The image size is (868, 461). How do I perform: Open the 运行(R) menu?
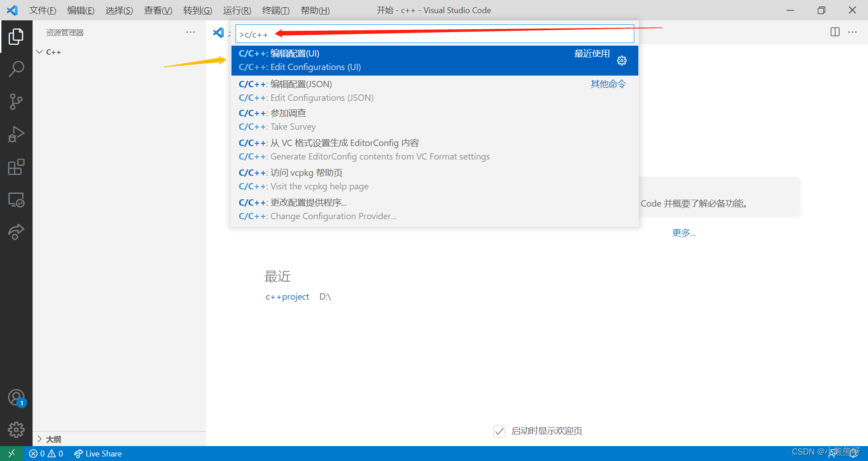click(237, 10)
